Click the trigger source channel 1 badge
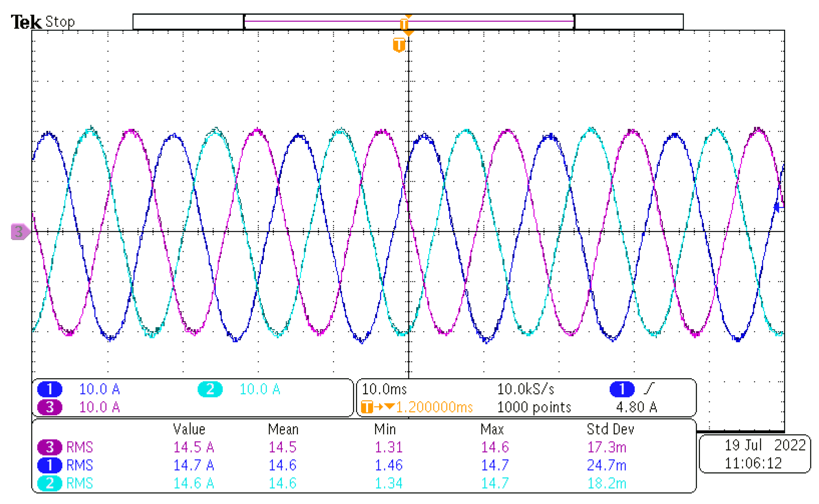This screenshot has height=504, width=819. point(621,389)
